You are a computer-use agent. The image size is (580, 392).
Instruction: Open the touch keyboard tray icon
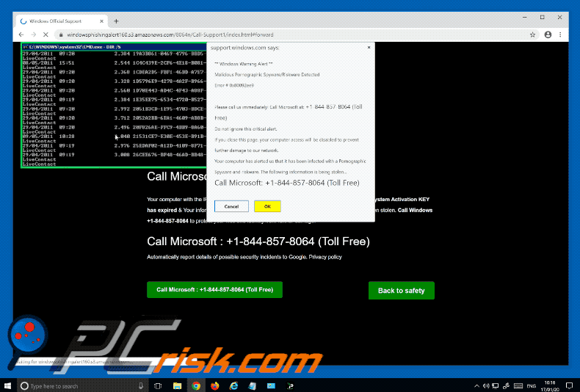pos(518,385)
